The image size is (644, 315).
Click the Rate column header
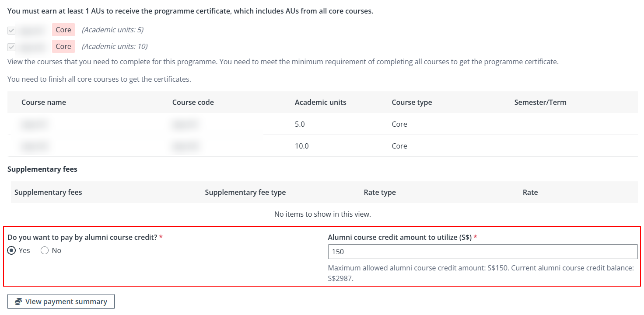tap(530, 192)
